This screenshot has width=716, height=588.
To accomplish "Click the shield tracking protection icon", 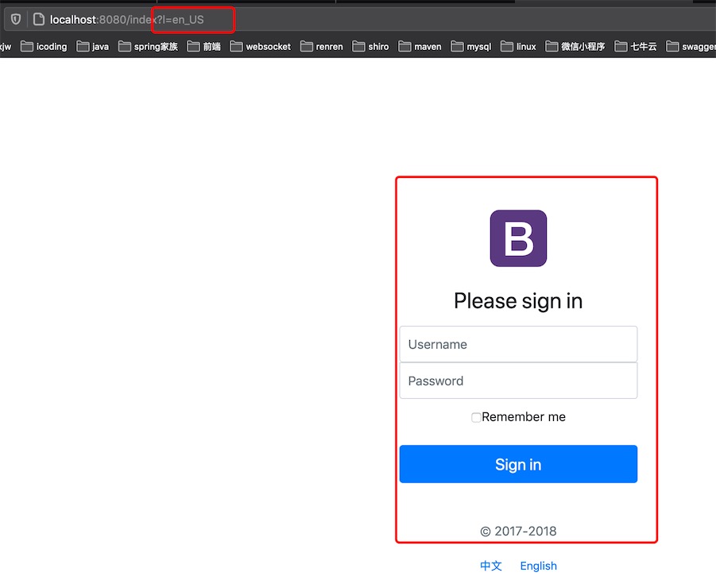I will tap(16, 19).
